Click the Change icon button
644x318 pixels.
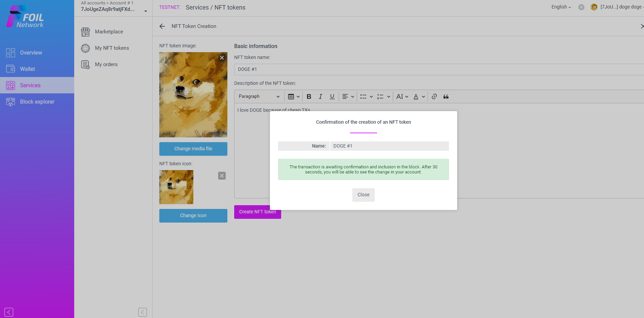(193, 216)
